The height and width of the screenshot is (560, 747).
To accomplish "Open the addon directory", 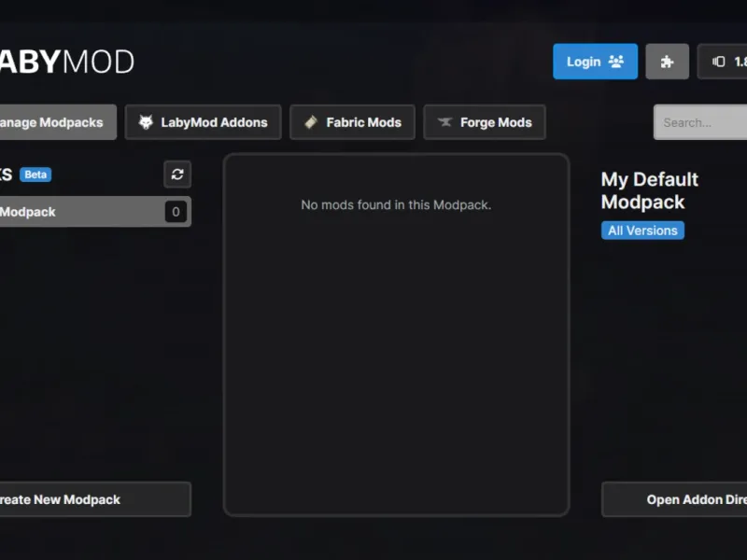I will click(674, 499).
